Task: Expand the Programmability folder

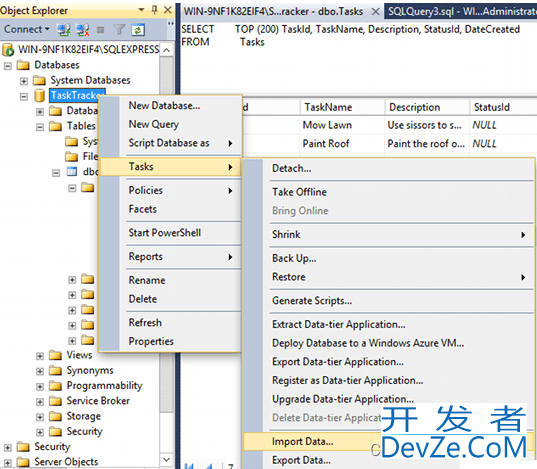Action: click(40, 387)
